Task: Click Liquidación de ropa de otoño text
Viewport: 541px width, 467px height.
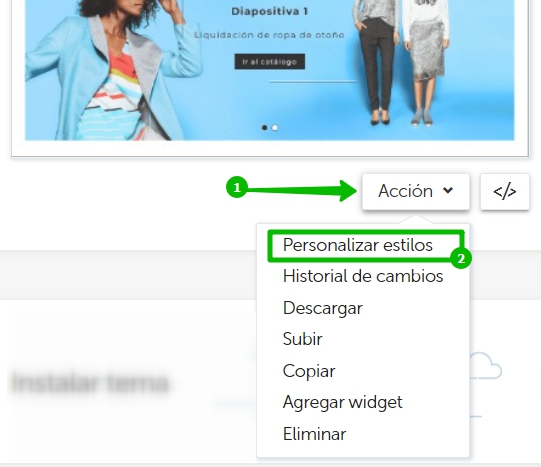Action: point(269,35)
